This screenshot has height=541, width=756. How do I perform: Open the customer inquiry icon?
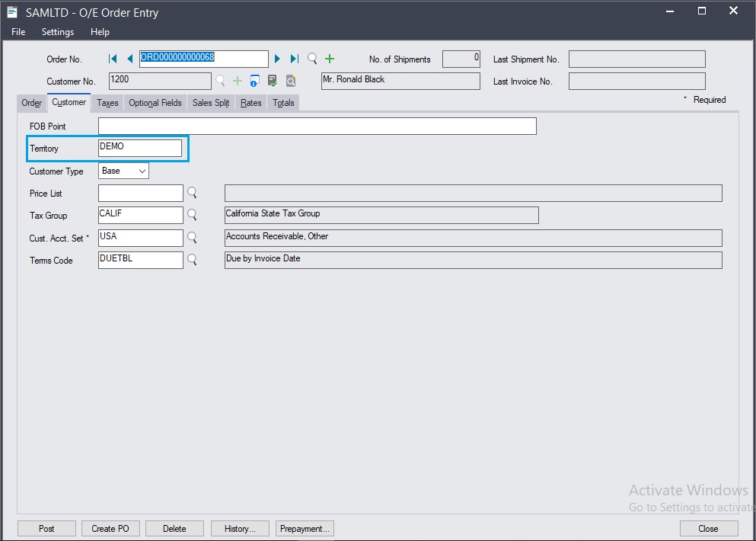[x=291, y=81]
